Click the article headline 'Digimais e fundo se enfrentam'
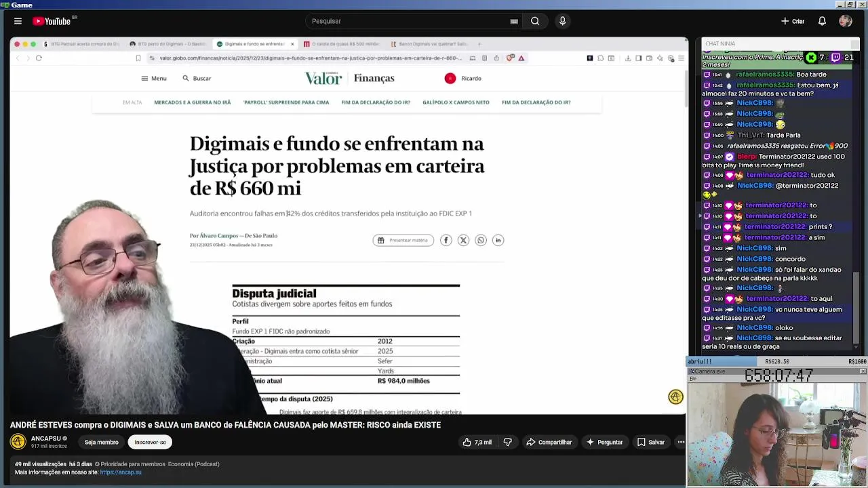This screenshot has height=488, width=868. [337, 165]
